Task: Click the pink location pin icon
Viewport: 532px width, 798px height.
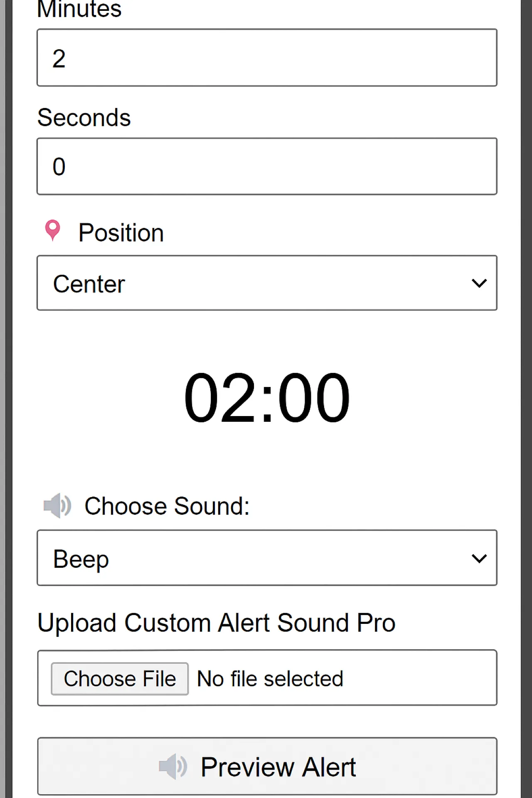Action: [x=52, y=231]
